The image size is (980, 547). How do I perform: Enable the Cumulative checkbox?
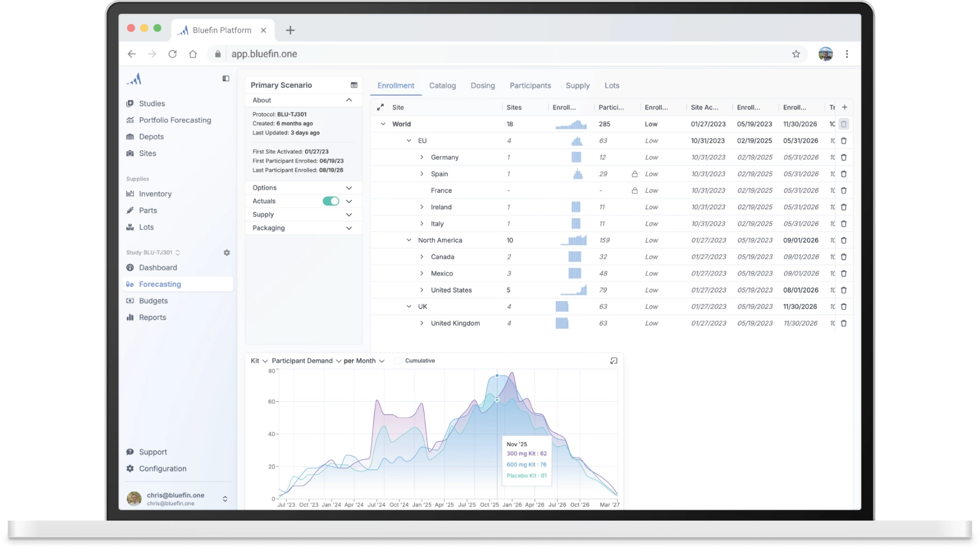pos(398,361)
